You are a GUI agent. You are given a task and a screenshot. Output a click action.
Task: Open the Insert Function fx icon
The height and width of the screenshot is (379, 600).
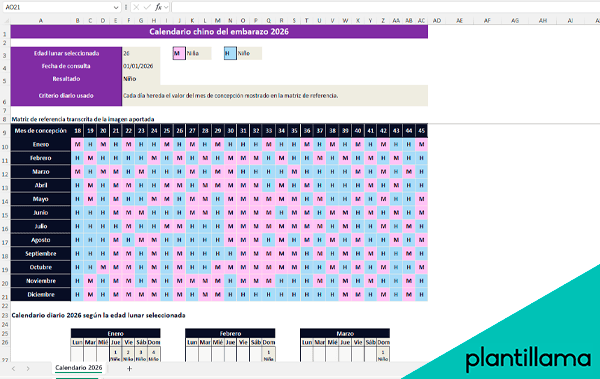(158, 7)
